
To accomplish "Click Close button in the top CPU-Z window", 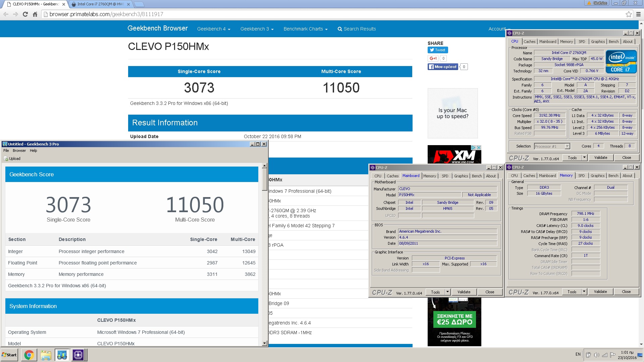I will [x=626, y=158].
